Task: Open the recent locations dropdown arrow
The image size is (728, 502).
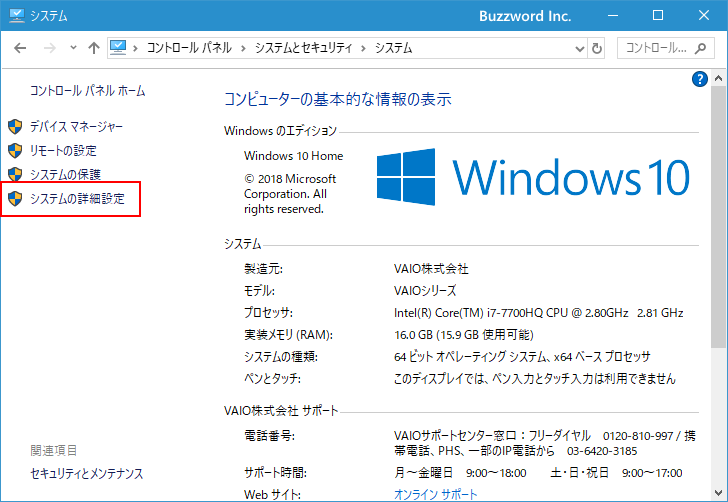Action: (71, 48)
